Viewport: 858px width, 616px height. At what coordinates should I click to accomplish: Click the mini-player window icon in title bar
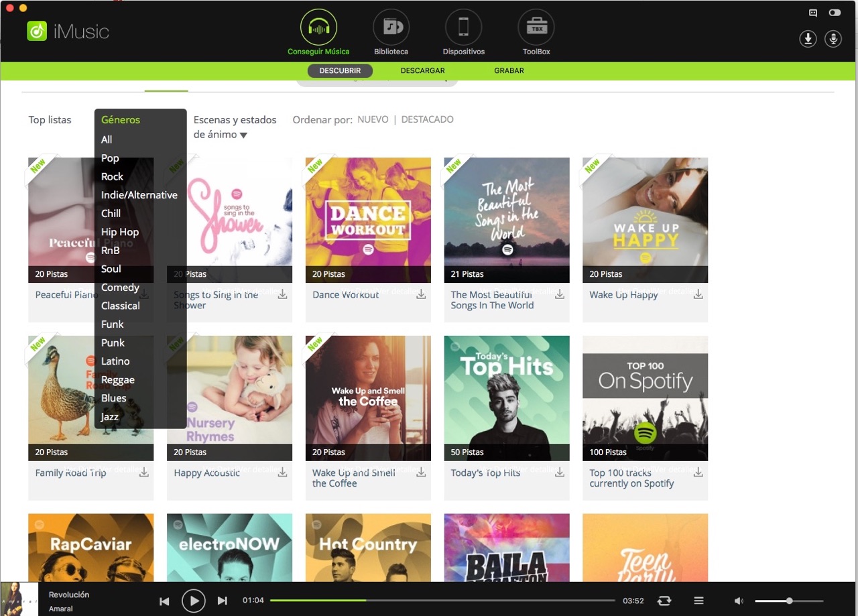813,12
